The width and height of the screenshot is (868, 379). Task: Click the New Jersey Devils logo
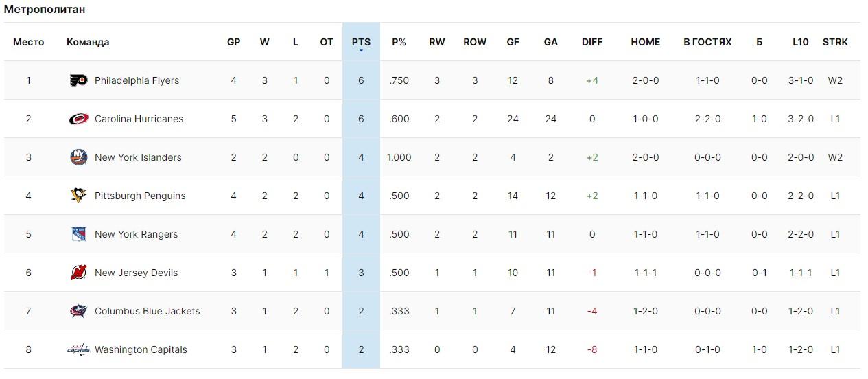pos(79,273)
